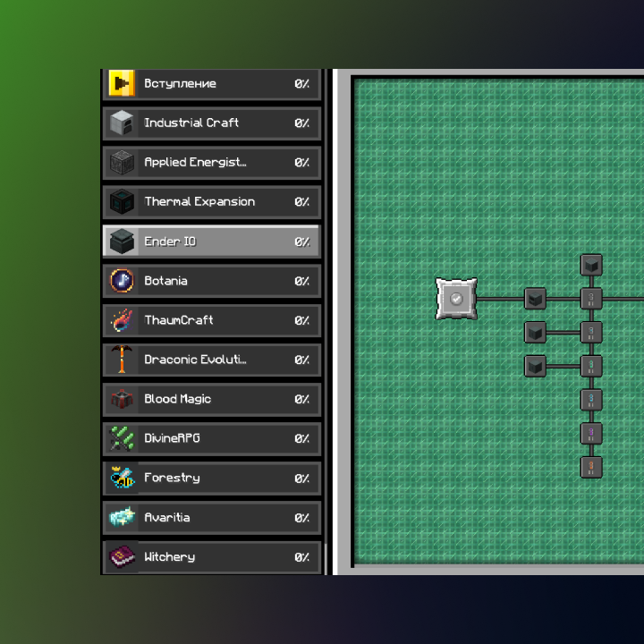
Task: Click the ThaumCraft comet icon
Action: (122, 320)
